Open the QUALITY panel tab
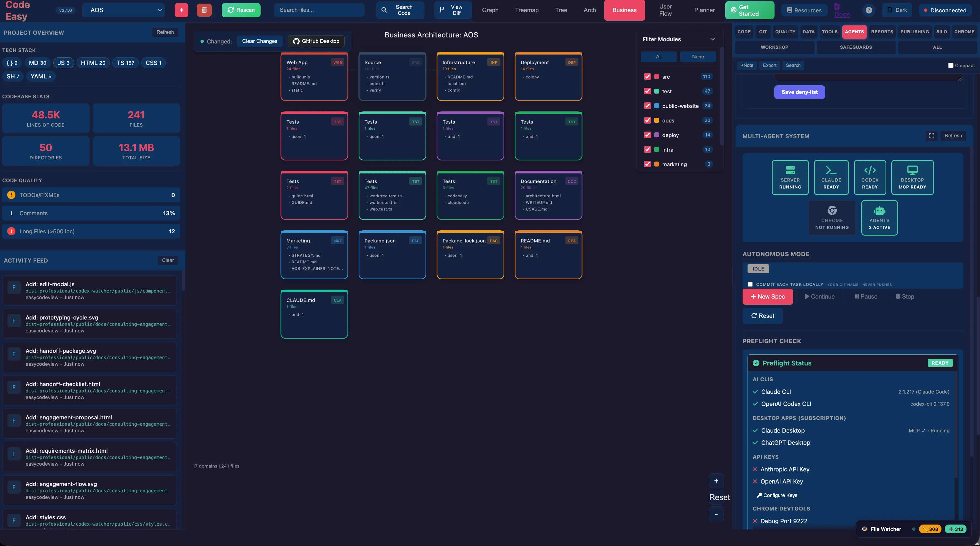The height and width of the screenshot is (546, 980). coord(785,32)
